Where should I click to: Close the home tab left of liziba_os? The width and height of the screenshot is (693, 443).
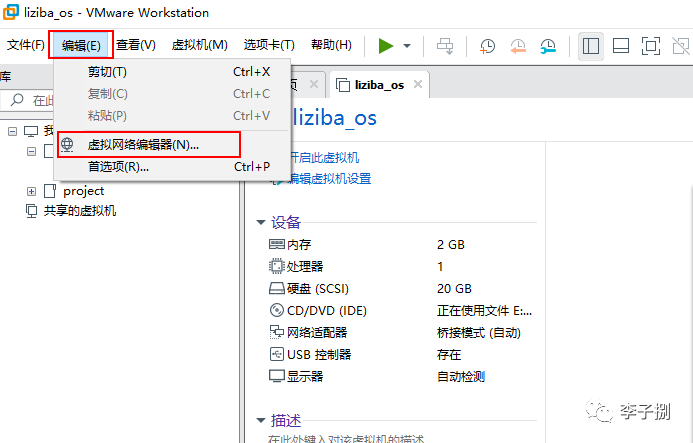click(314, 84)
